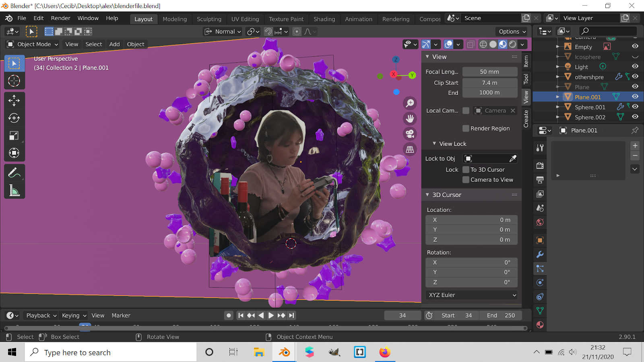Image resolution: width=644 pixels, height=362 pixels.
Task: Toggle the camera view icon
Action: click(410, 134)
